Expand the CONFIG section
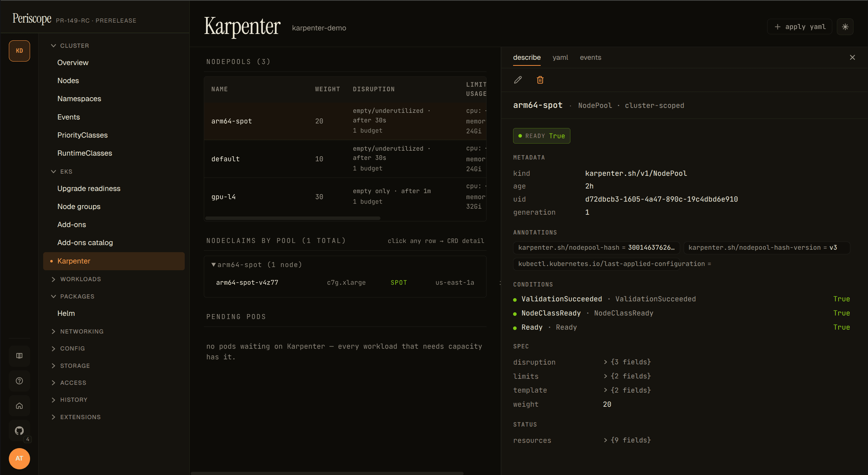 (68, 348)
